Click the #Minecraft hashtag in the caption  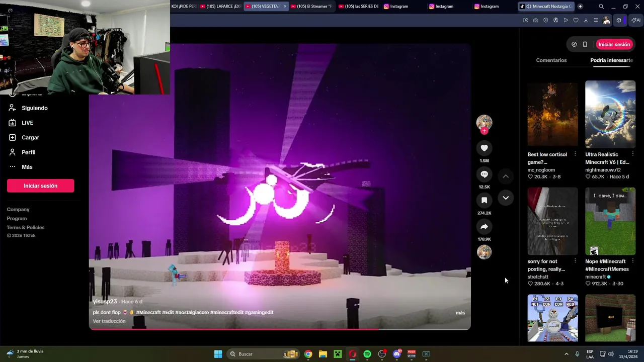click(148, 312)
